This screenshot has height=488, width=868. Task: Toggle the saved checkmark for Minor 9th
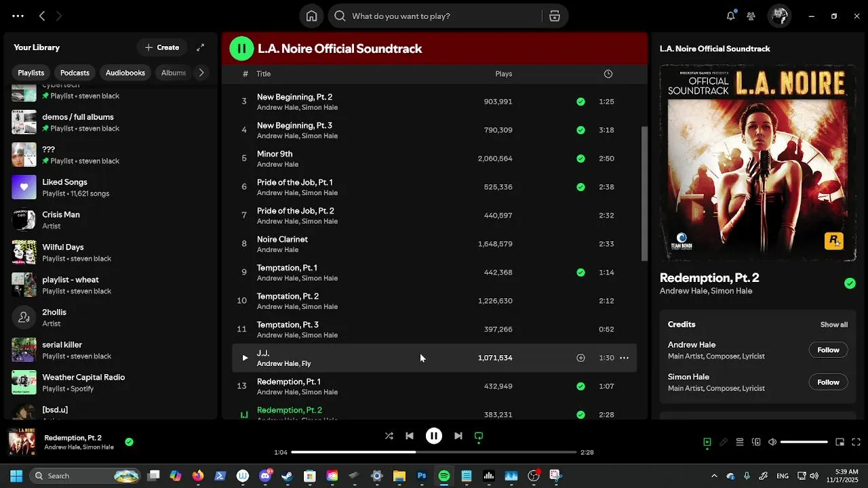click(580, 158)
